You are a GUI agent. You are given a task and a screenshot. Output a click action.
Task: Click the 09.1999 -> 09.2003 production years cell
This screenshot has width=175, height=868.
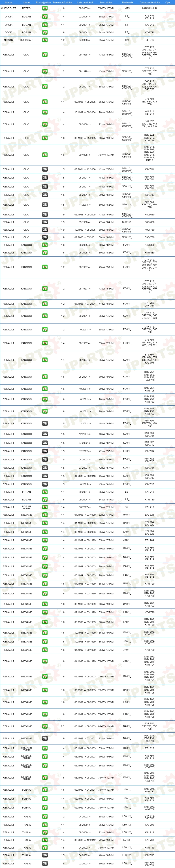pos(85,807)
